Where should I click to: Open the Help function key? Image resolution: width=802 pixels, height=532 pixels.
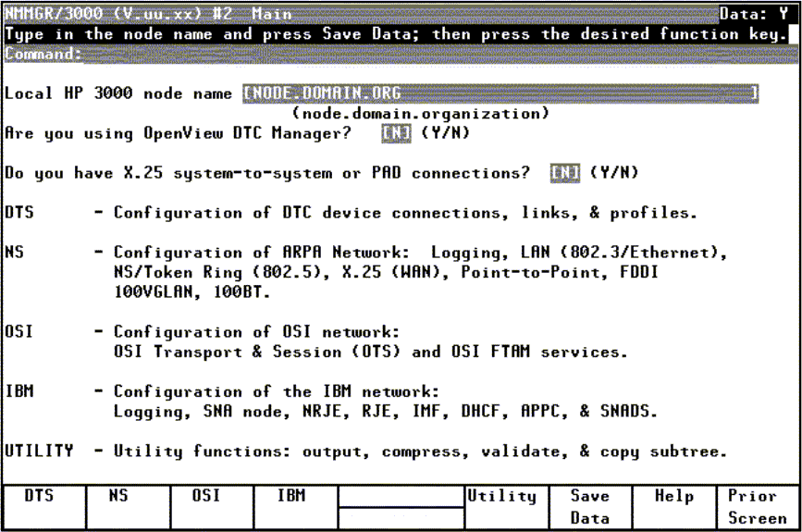tap(674, 507)
